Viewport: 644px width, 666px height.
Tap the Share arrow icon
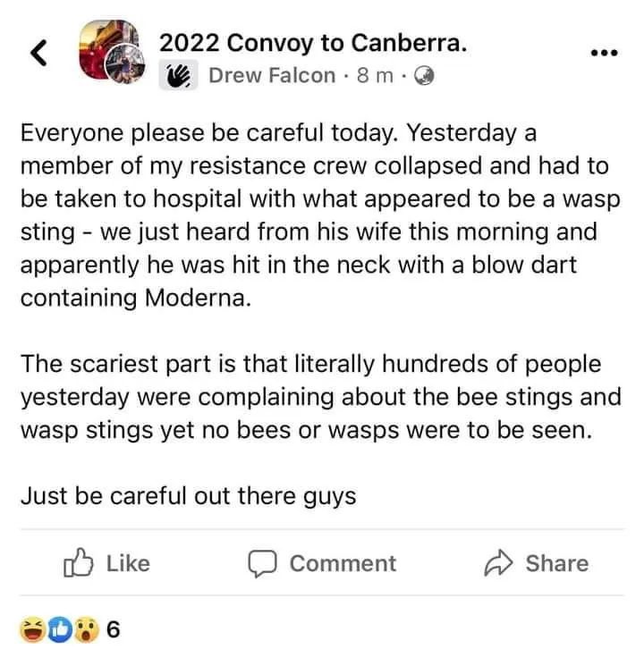[x=496, y=563]
